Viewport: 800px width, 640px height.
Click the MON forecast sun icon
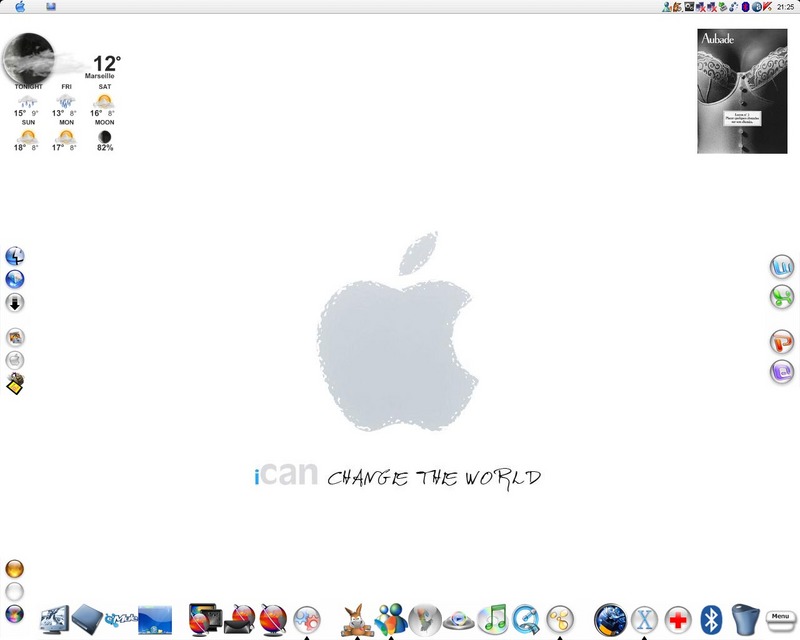[x=65, y=136]
